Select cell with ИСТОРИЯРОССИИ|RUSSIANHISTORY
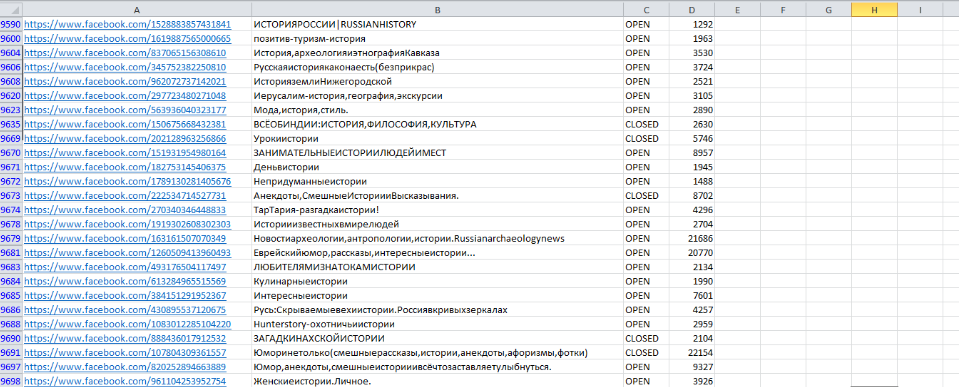959x387 pixels. click(x=437, y=24)
